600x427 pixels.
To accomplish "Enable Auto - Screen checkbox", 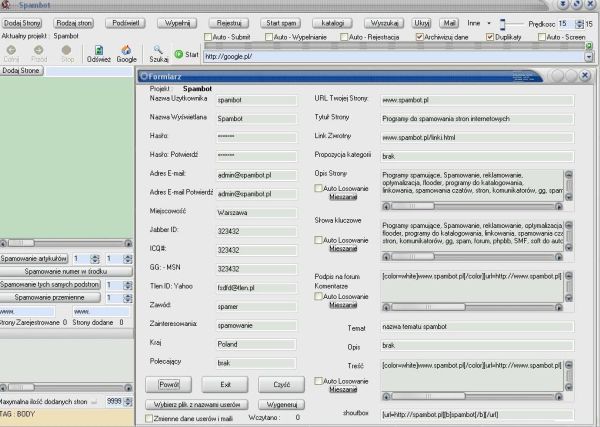I will [542, 37].
